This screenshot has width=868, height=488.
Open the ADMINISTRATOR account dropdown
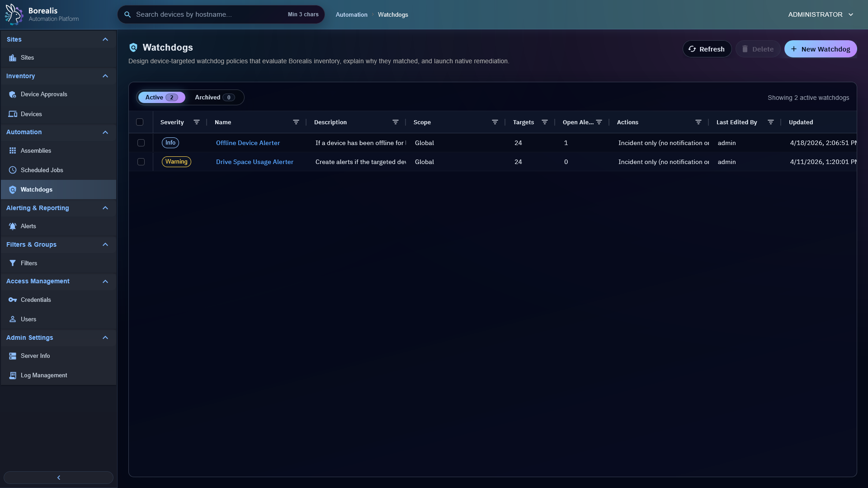[821, 14]
